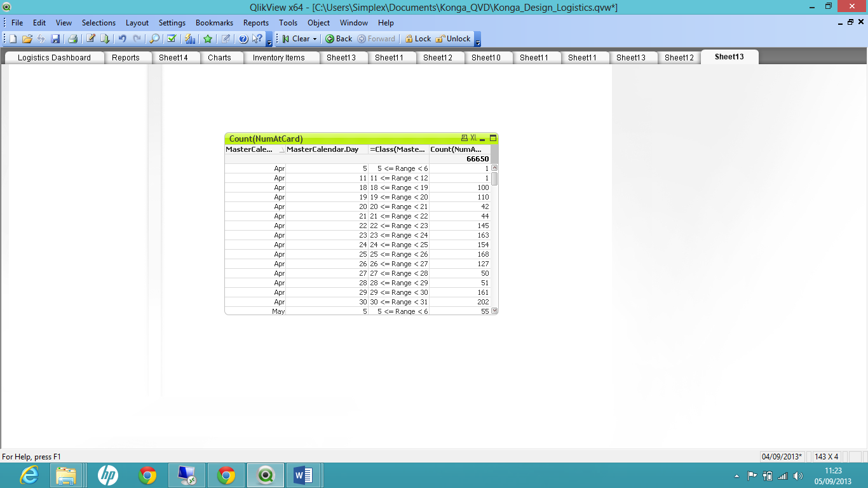Add a bookmark with the green star icon
The height and width of the screenshot is (488, 868).
tap(208, 39)
